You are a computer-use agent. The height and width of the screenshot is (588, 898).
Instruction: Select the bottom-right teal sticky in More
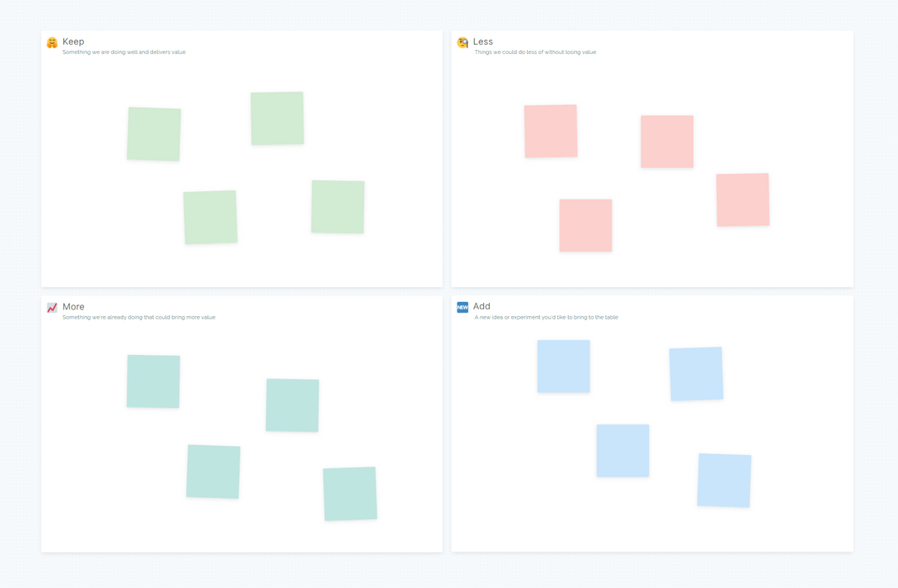point(349,492)
